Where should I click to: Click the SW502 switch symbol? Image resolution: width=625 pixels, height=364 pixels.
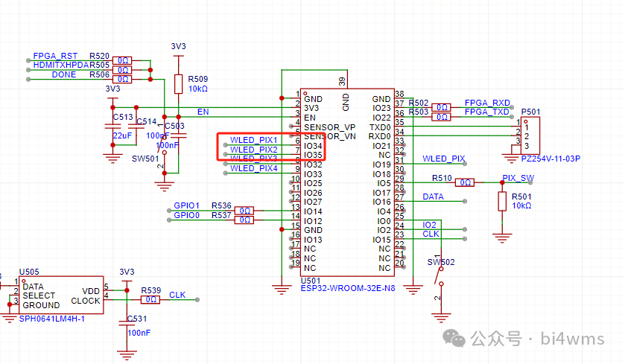point(440,283)
